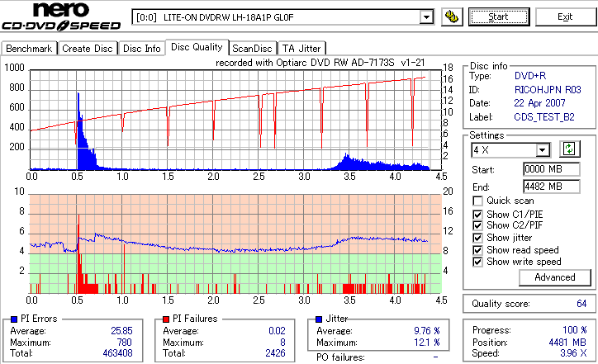Image resolution: width=598 pixels, height=364 pixels.
Task: Open the Create Disc tab
Action: 88,49
